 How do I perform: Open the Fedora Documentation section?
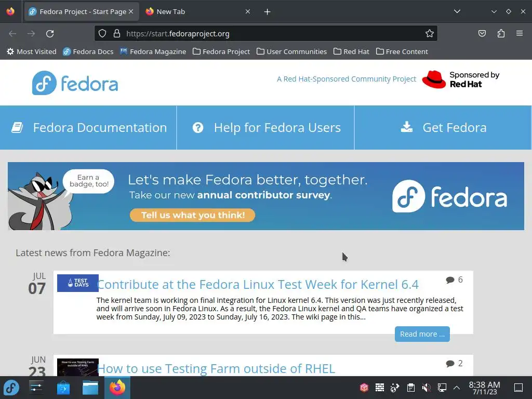point(88,128)
